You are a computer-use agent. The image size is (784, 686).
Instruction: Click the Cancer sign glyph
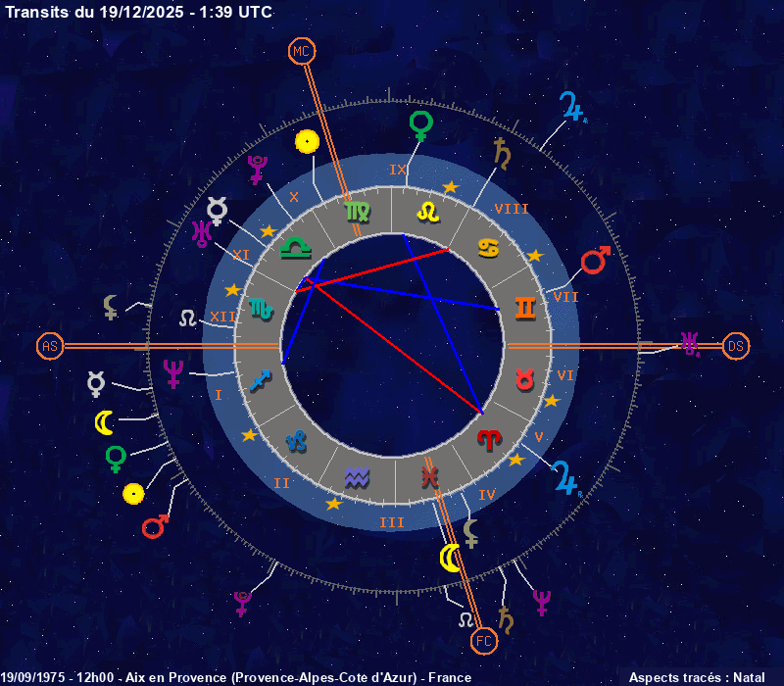click(488, 248)
